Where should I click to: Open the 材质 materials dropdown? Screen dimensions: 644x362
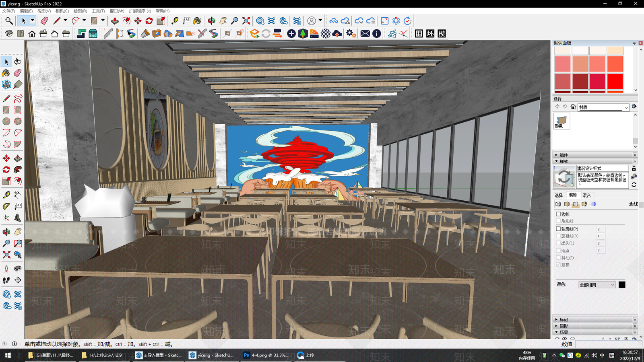603,107
